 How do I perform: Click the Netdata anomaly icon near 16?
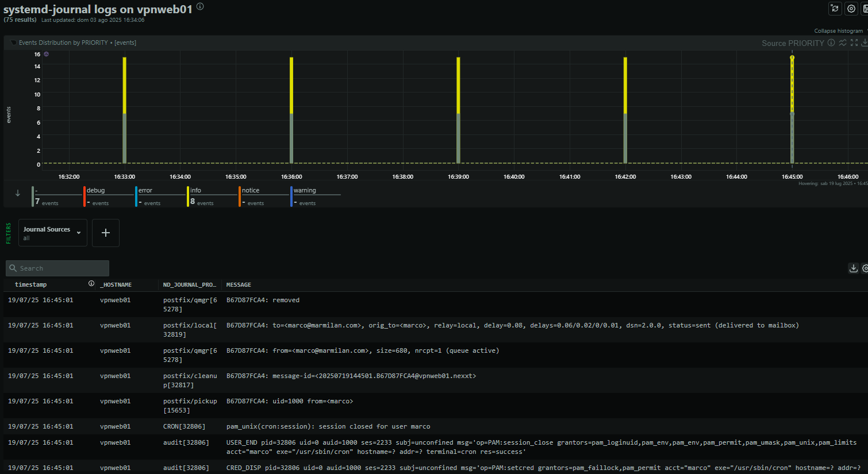coord(47,54)
